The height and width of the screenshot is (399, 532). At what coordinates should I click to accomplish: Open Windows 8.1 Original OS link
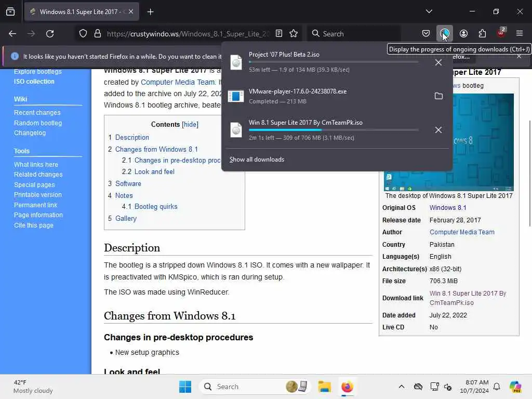[448, 208]
